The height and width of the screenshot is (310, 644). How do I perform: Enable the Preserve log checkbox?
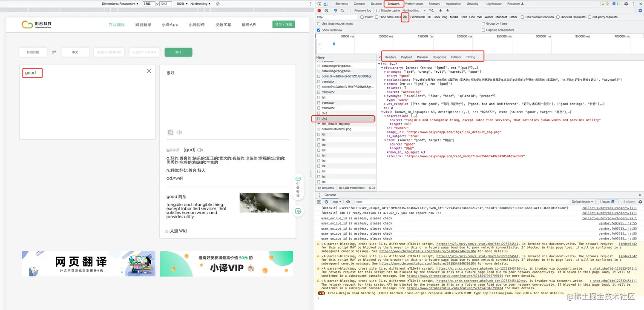pos(351,11)
